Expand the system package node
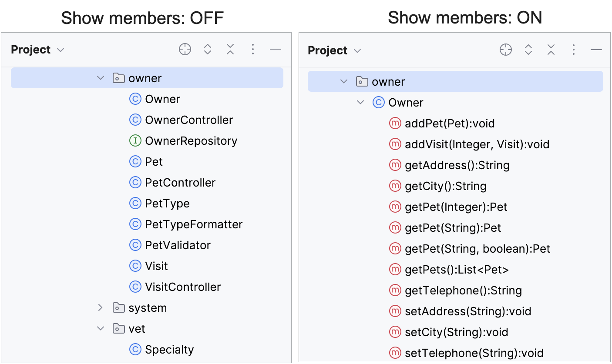This screenshot has width=612, height=364. click(101, 307)
